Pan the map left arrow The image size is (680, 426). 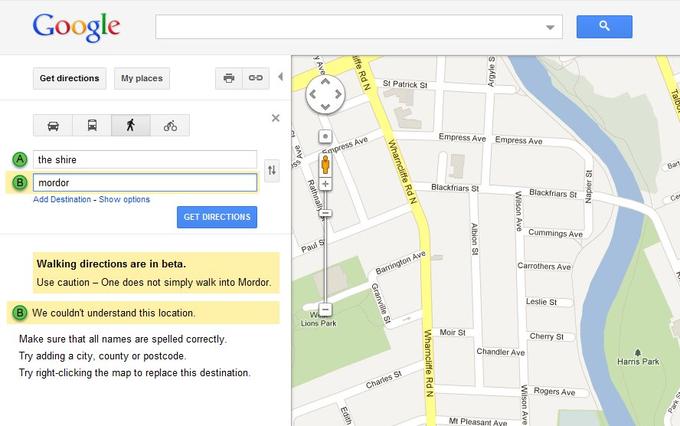(x=312, y=94)
